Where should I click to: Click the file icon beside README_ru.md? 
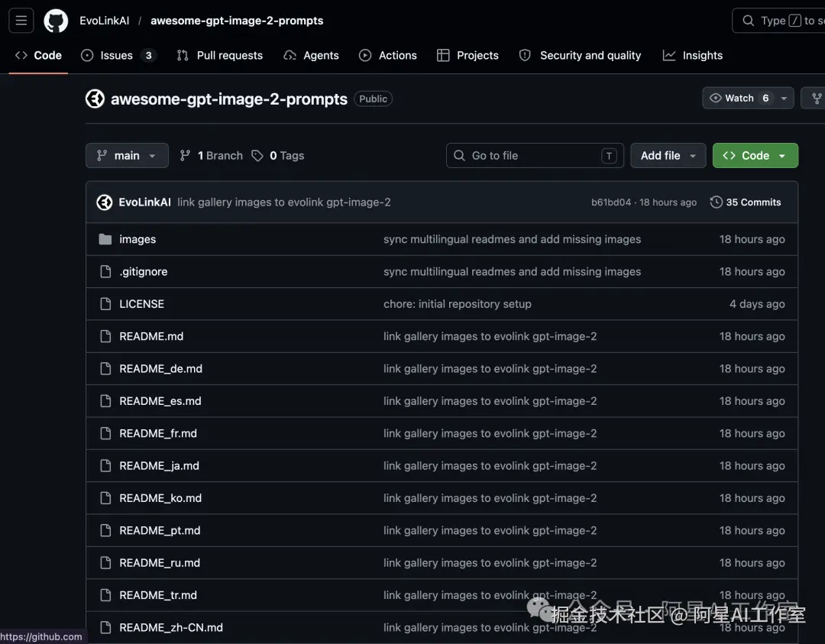tap(105, 563)
